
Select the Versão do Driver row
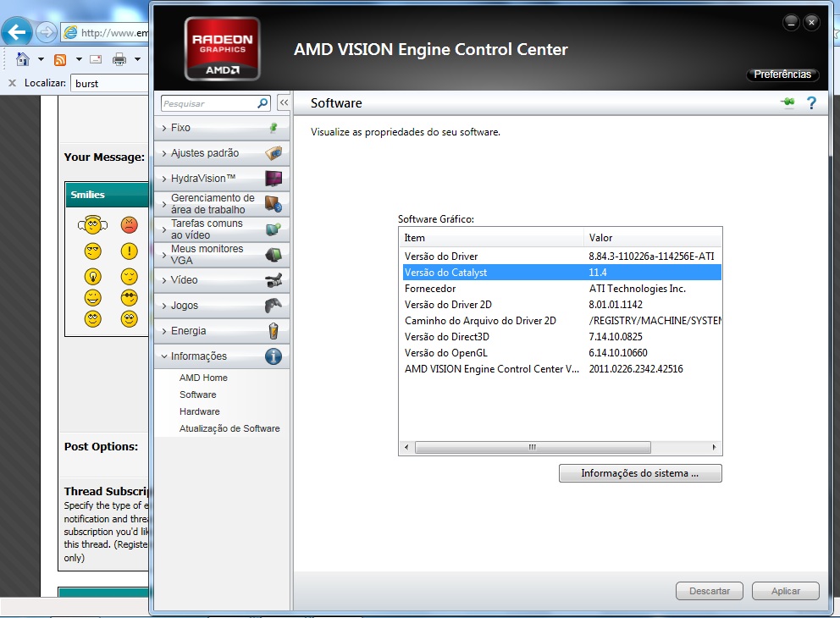[562, 256]
